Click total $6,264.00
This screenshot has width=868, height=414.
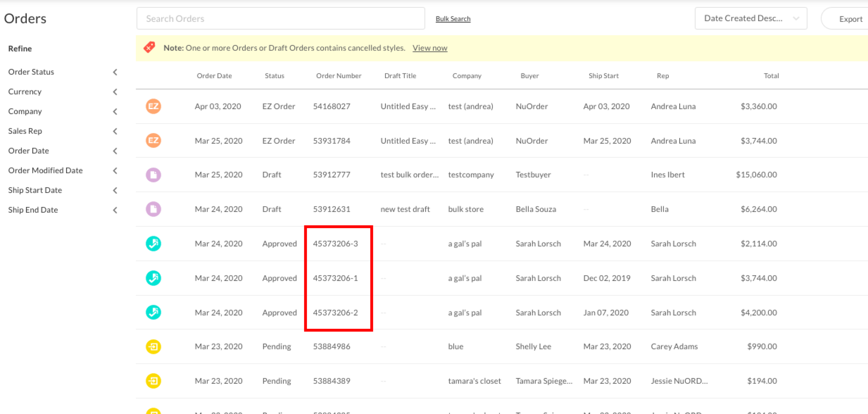click(759, 209)
